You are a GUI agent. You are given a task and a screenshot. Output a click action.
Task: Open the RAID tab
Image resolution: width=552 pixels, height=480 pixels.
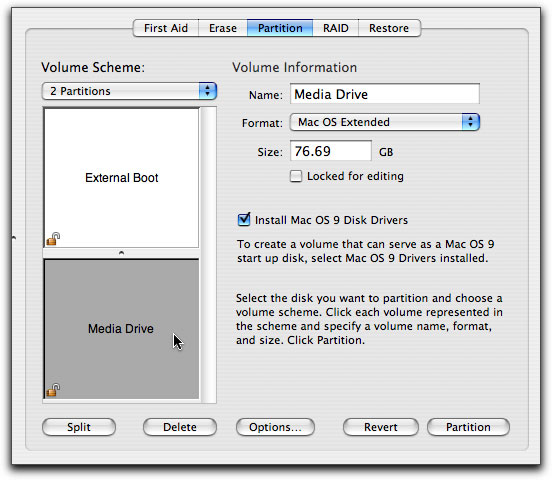tap(336, 28)
